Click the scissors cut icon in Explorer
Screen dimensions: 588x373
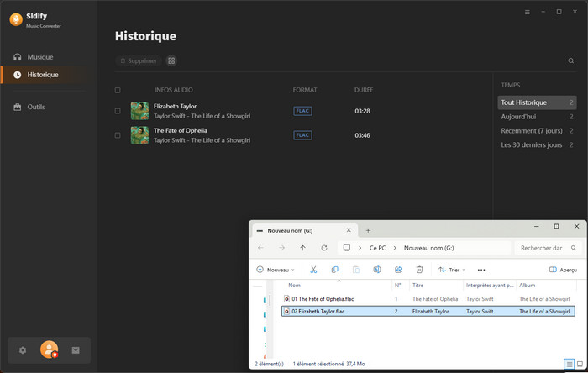[313, 270]
